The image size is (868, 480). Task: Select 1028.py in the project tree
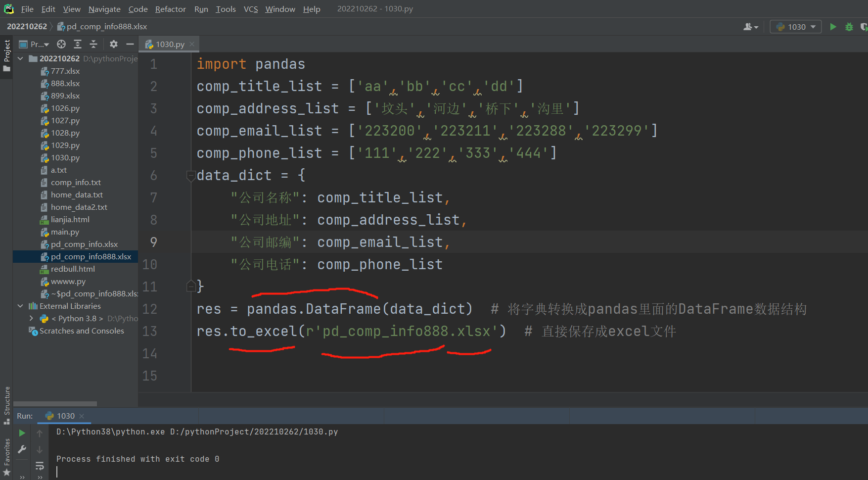pos(65,133)
